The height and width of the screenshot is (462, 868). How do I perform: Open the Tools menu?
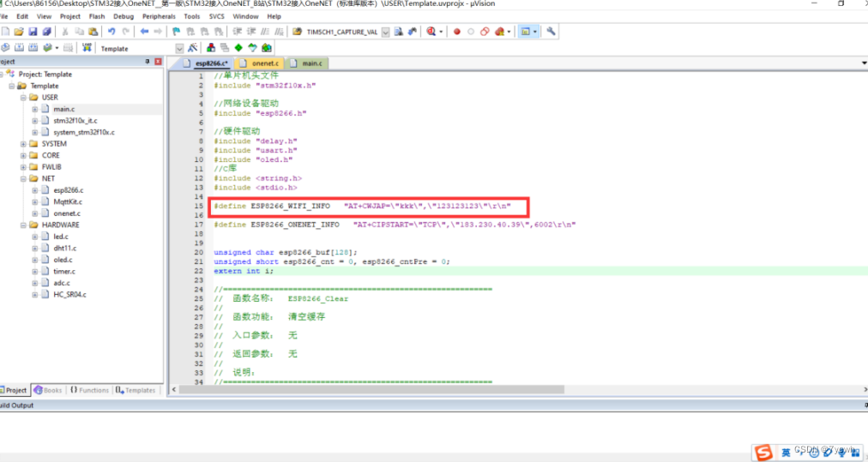tap(191, 16)
